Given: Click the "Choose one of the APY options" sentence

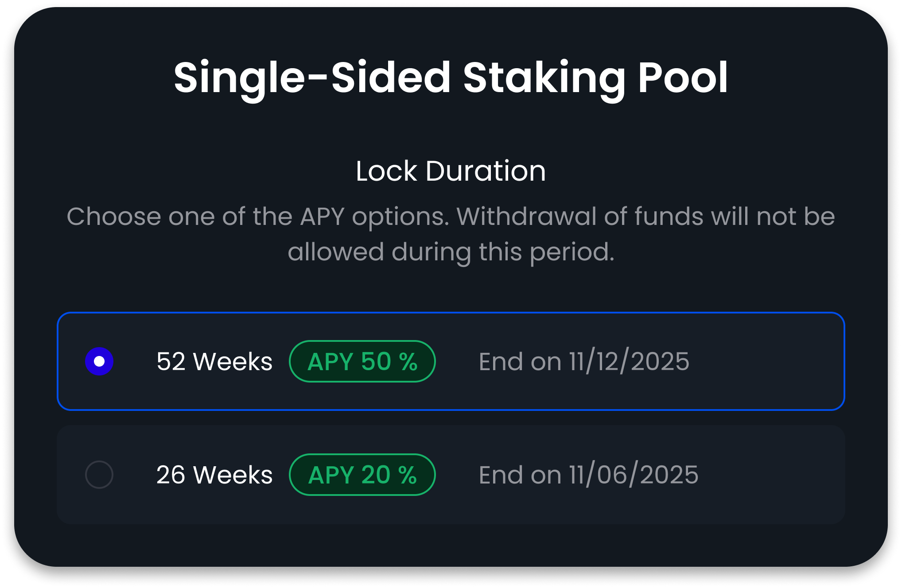Looking at the screenshot, I should tap(258, 217).
